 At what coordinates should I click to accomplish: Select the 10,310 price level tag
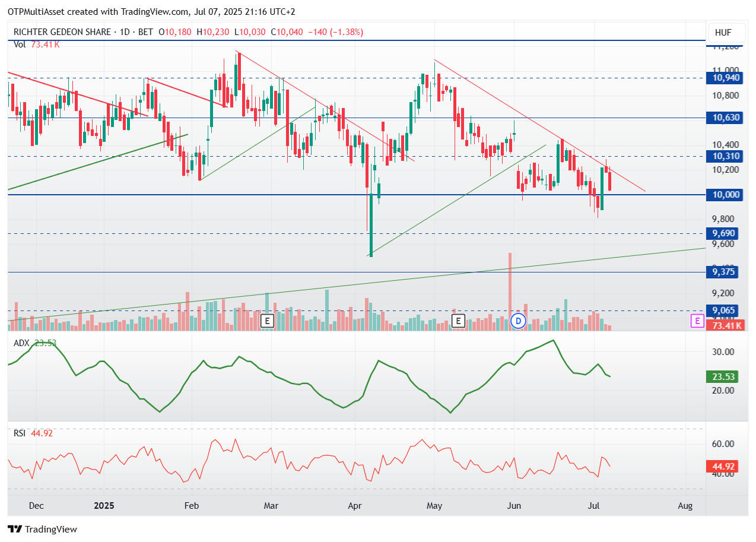pos(725,156)
